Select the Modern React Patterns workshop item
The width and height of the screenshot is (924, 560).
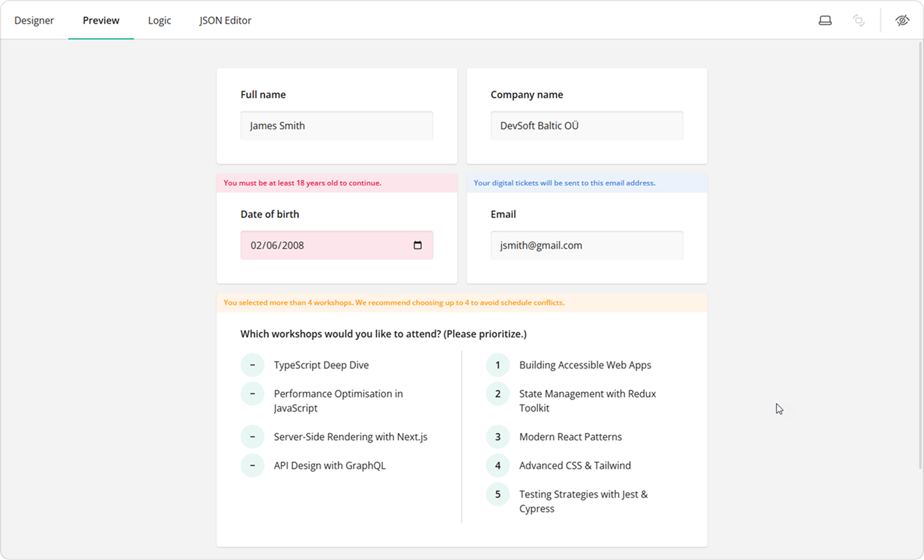570,437
